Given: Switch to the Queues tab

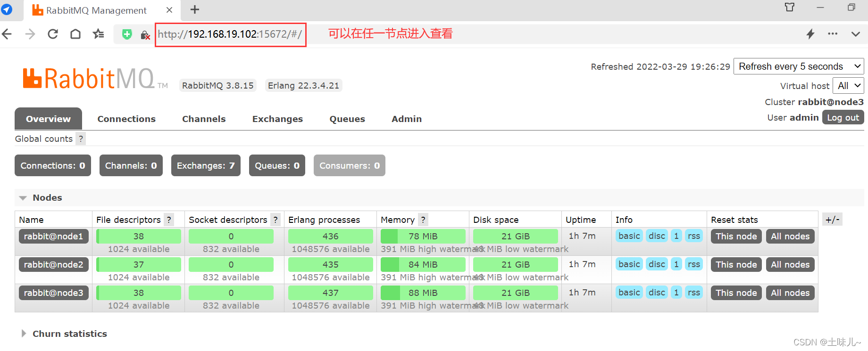Looking at the screenshot, I should click(x=347, y=119).
